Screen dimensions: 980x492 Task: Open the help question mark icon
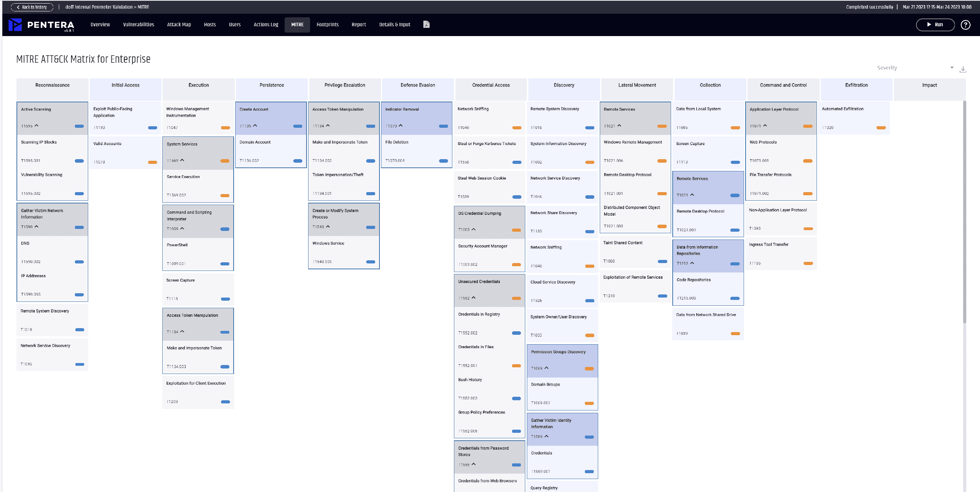click(x=965, y=25)
